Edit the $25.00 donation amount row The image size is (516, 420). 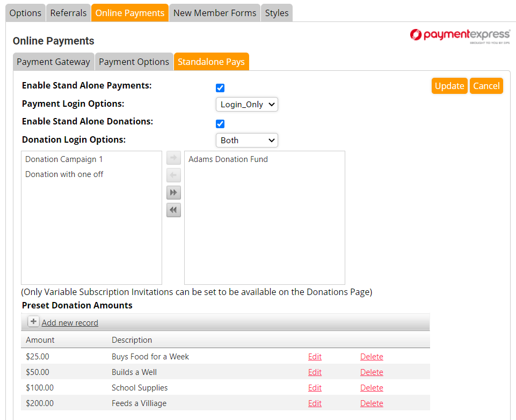[315, 357]
